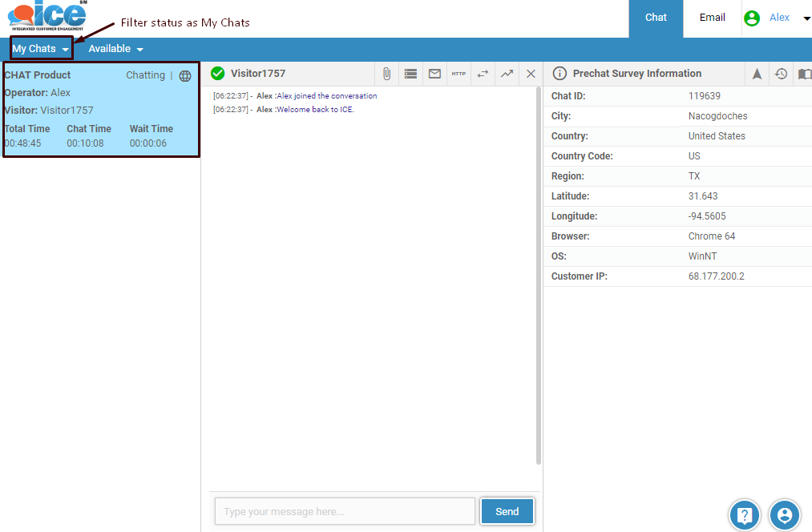Click the help question mark button
Screen dimensions: 812x532
[745, 515]
